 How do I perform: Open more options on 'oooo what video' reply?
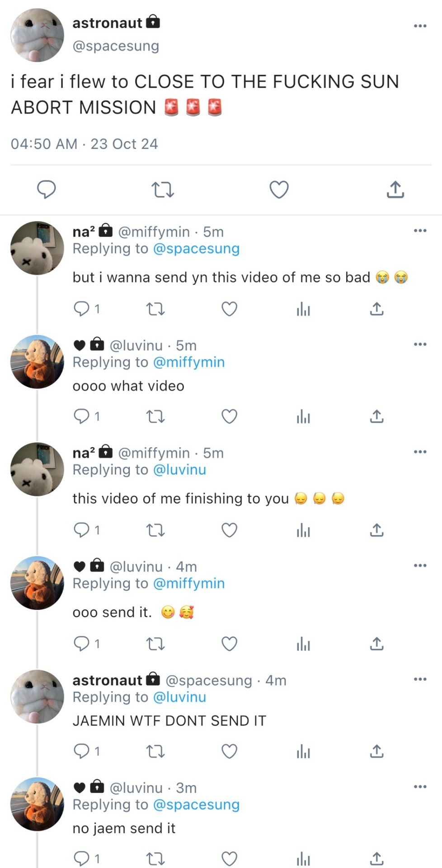(x=420, y=344)
